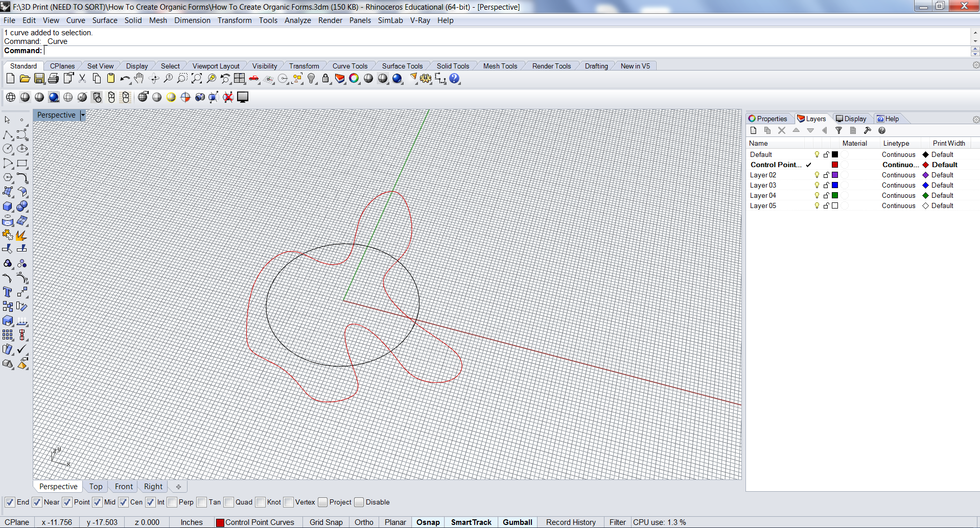Toggle the Cen osnap checkbox
The height and width of the screenshot is (528, 980).
tap(123, 502)
